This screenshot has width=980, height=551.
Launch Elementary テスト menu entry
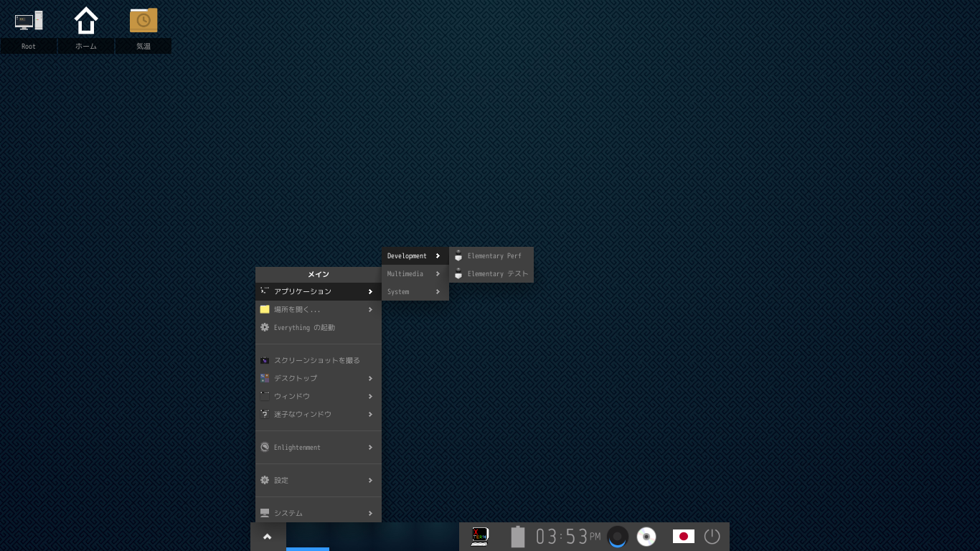pos(496,274)
